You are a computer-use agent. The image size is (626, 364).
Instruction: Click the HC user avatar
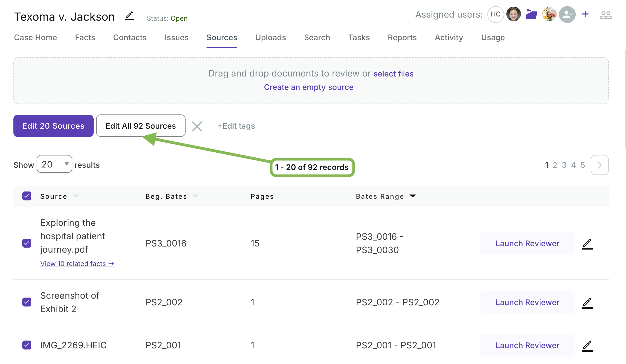click(495, 15)
